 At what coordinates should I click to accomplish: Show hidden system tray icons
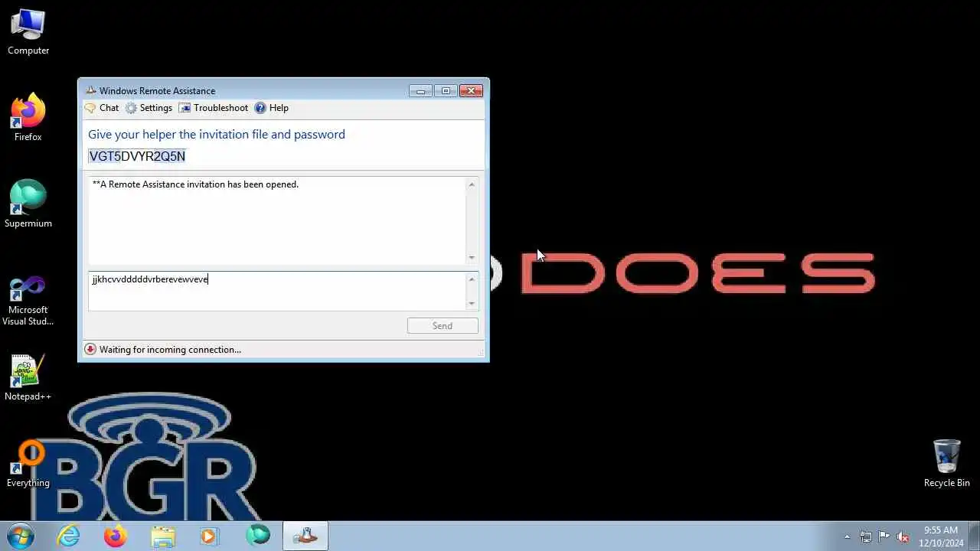tap(847, 536)
